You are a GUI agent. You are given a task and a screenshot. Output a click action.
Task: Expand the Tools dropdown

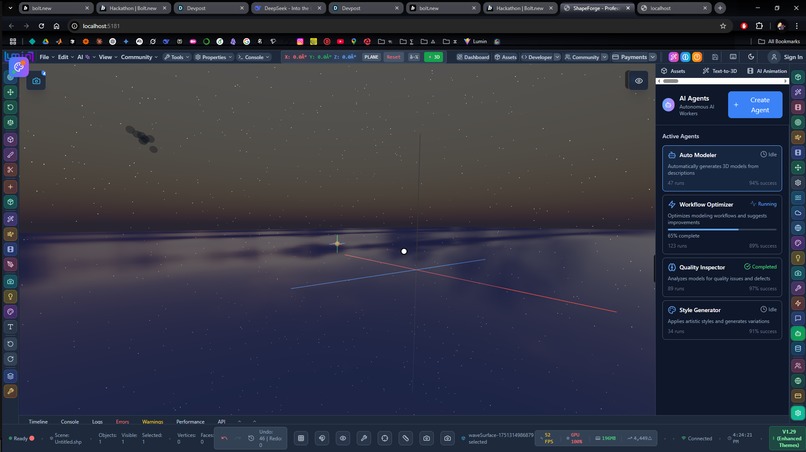click(x=177, y=57)
